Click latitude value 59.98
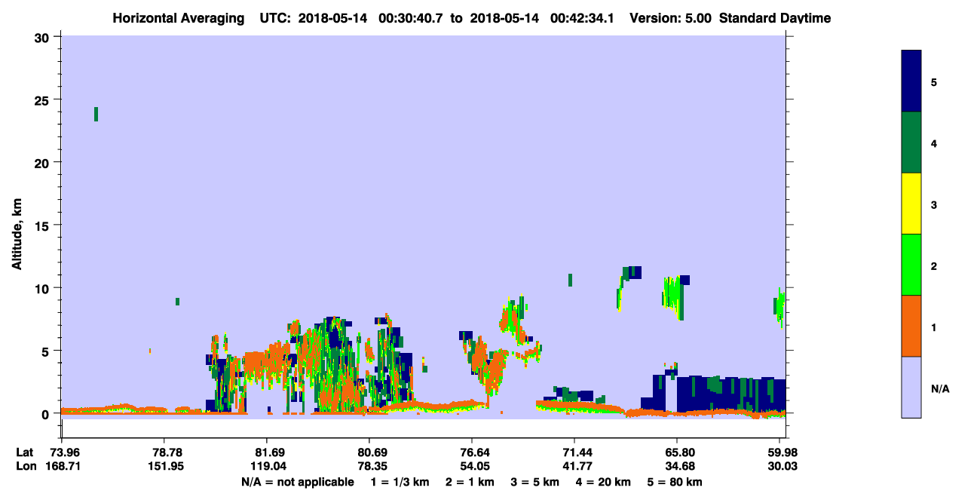980x503 pixels. tap(782, 452)
